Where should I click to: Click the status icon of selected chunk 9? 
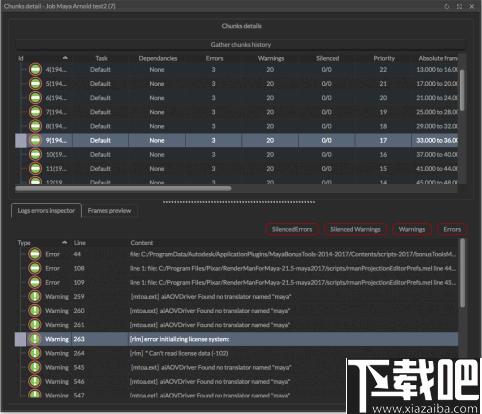[35, 140]
